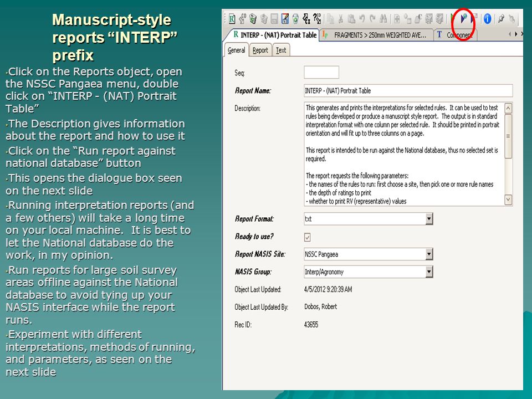The image size is (532, 399).
Task: Select the General sub-tab
Action: coord(236,50)
